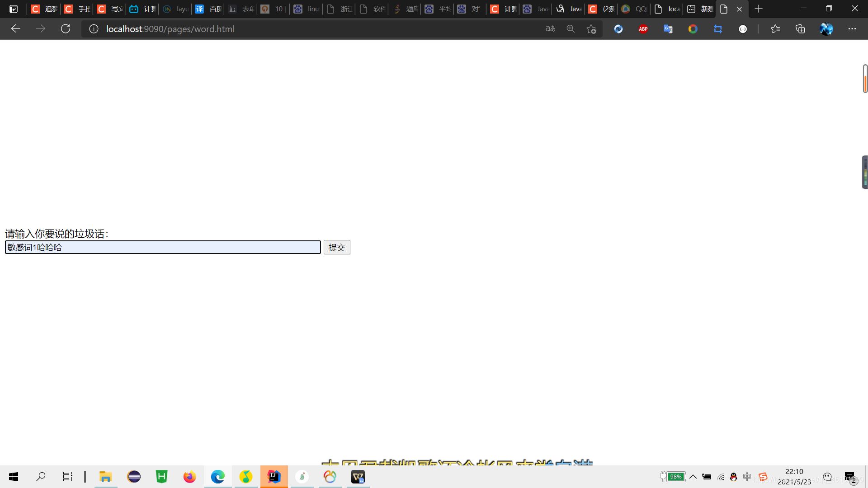Add this page to favorites

[x=591, y=29]
